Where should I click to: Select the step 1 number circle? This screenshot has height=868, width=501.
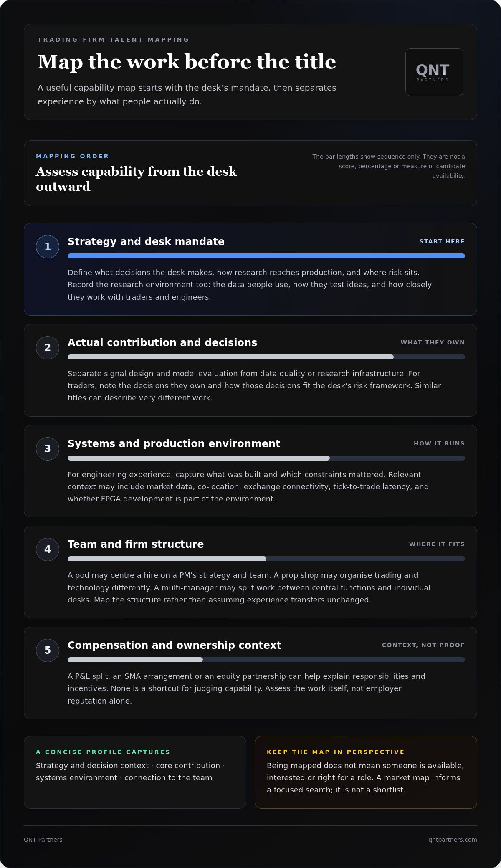tap(48, 247)
